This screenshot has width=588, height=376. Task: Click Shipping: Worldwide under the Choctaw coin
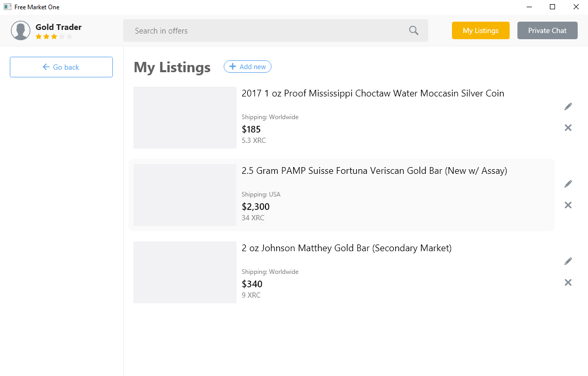point(270,117)
